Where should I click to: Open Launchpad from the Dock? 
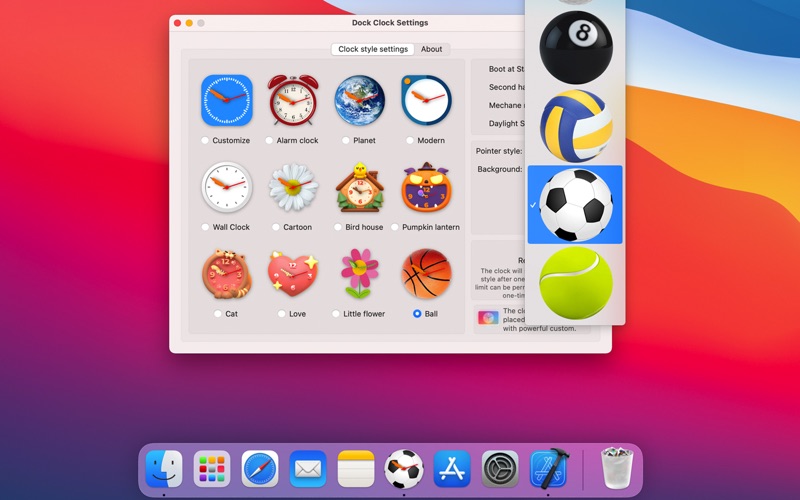[212, 469]
